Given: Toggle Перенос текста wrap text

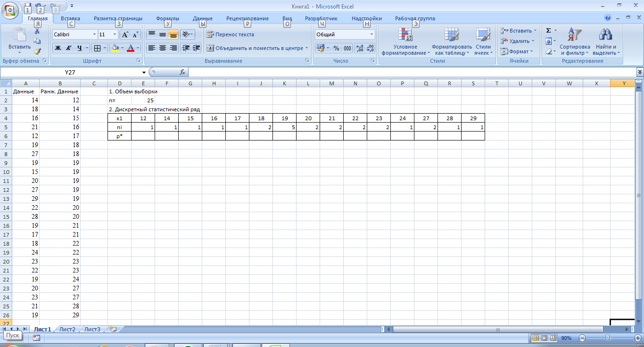Looking at the screenshot, I should pos(231,34).
